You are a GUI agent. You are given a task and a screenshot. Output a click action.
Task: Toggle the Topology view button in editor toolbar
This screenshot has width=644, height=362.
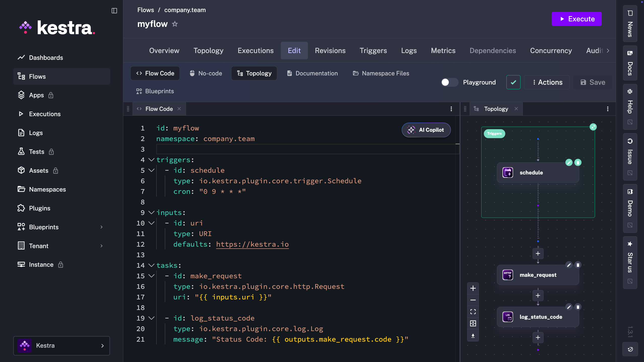coord(254,73)
